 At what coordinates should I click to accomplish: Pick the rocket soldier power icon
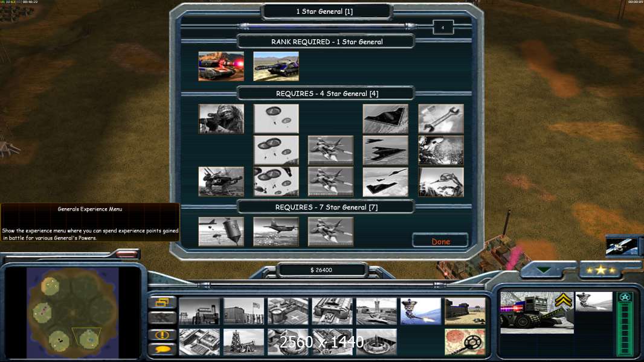click(221, 182)
